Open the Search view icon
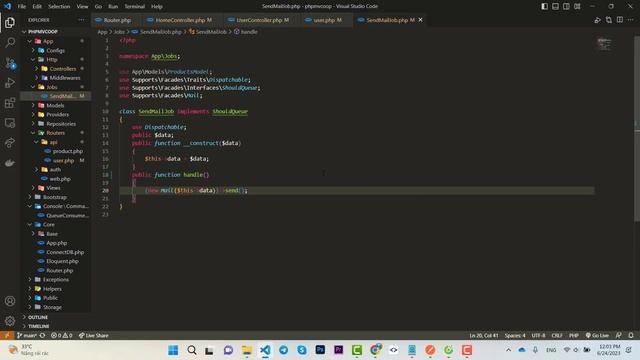The height and width of the screenshot is (360, 640). coord(10,42)
